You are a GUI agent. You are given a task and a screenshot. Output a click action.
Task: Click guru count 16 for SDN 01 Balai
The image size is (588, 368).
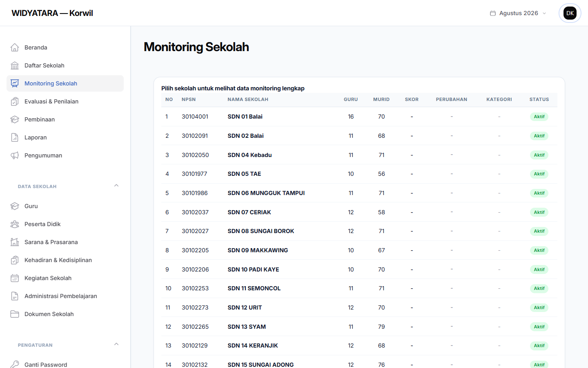(351, 117)
